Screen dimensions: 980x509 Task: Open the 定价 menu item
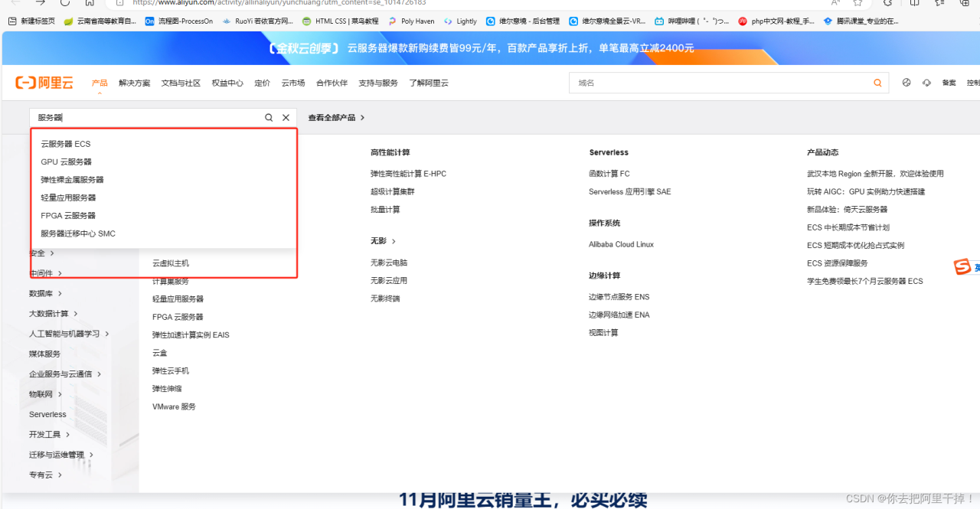[263, 83]
